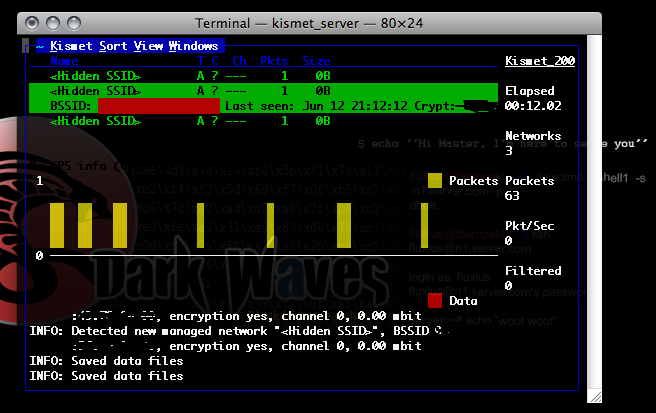Open the Sort menu

click(113, 46)
